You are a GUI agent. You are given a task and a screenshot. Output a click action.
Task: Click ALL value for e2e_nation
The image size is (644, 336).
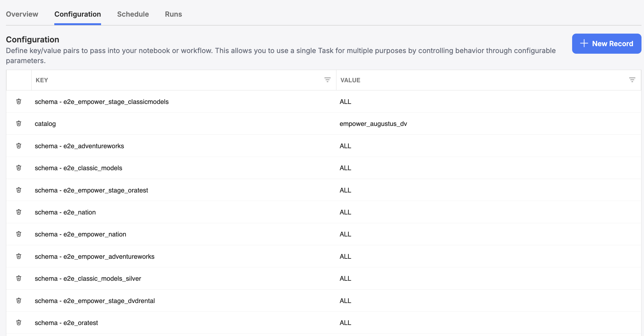[345, 212]
